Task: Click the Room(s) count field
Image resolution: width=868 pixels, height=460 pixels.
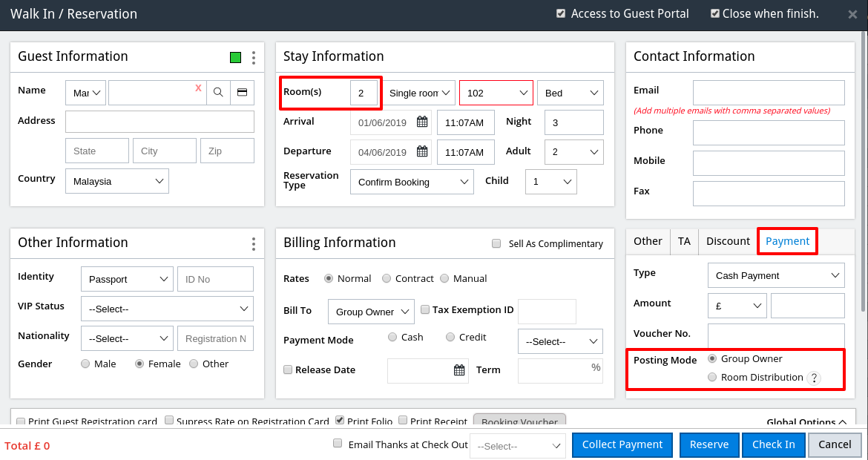Action: (x=364, y=93)
